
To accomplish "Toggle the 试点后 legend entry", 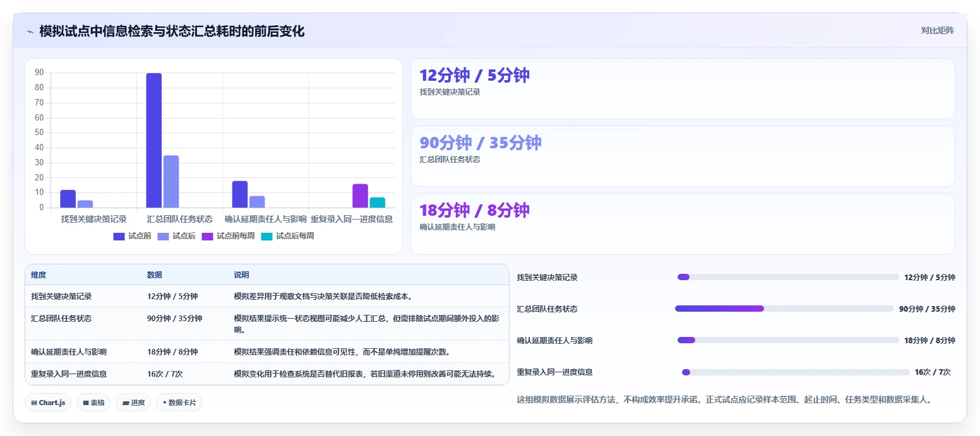I will click(177, 236).
